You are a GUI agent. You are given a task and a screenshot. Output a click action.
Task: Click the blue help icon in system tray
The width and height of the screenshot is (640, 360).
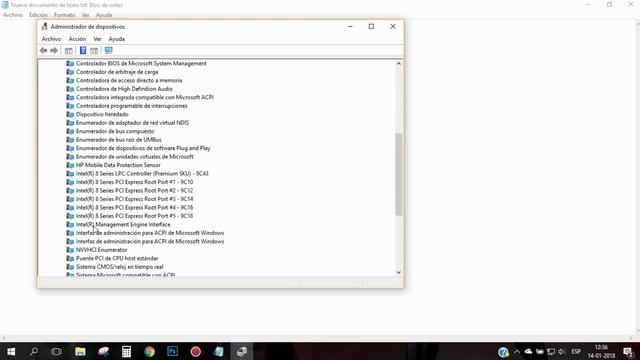click(x=503, y=352)
